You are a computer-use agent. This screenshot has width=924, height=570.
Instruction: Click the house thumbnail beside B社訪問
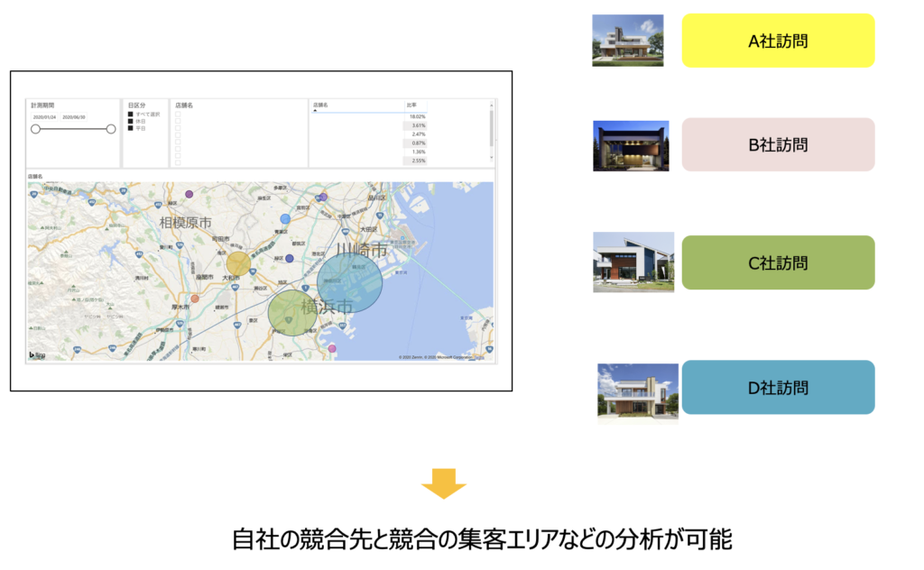coord(631,145)
